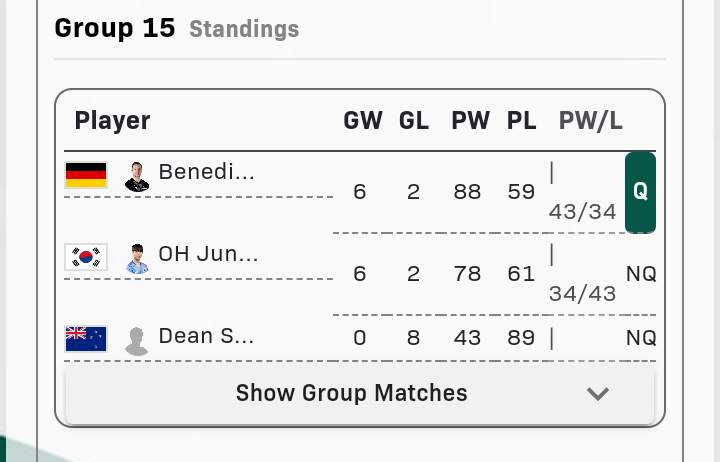Click the German flag icon
This screenshot has height=462, width=720.
point(86,175)
